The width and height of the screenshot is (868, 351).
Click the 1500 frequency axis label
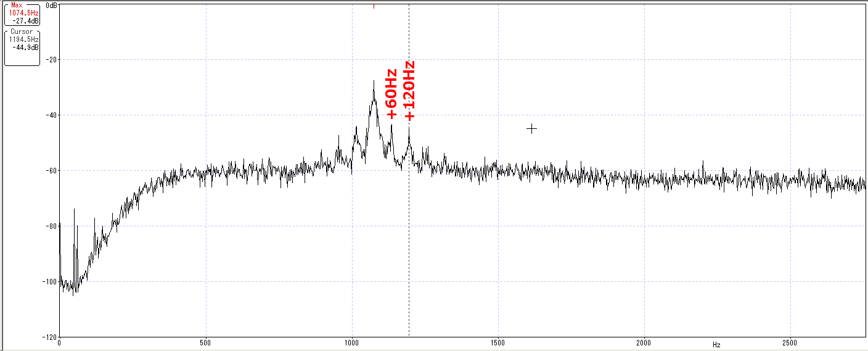(498, 342)
